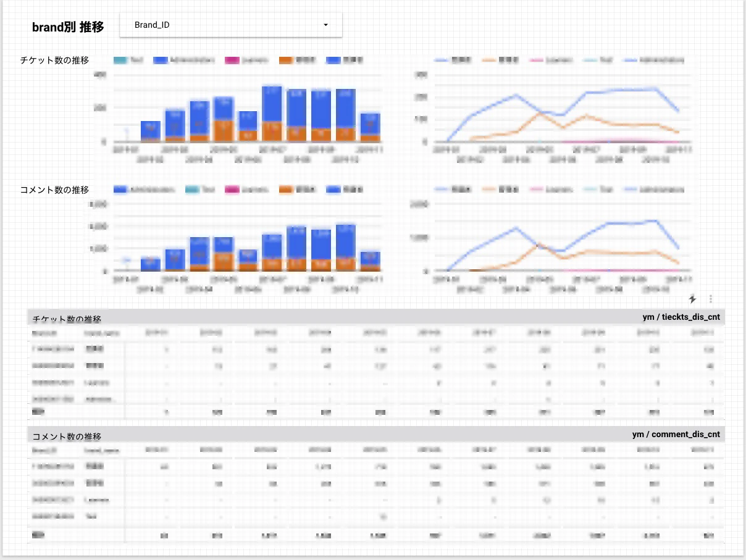Click the lightning bolt icon above the tables
This screenshot has height=560, width=746.
point(692,299)
